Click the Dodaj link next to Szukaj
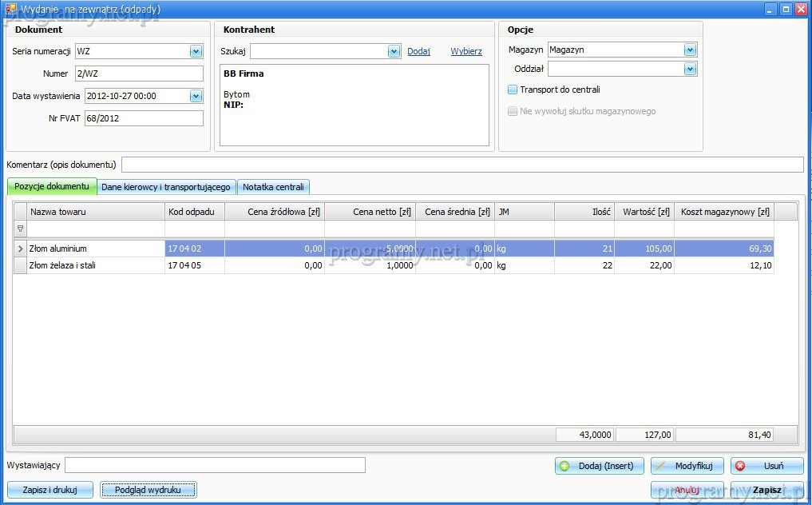812x505 pixels. click(x=418, y=52)
